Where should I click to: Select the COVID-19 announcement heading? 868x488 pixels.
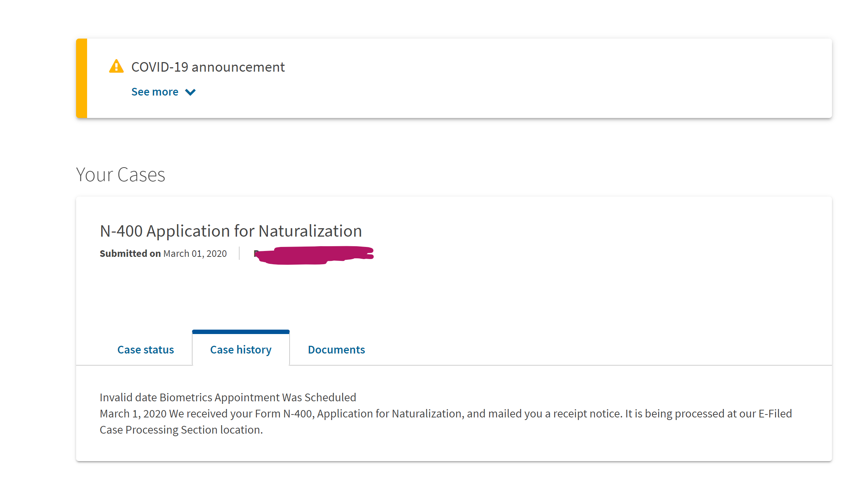[208, 67]
